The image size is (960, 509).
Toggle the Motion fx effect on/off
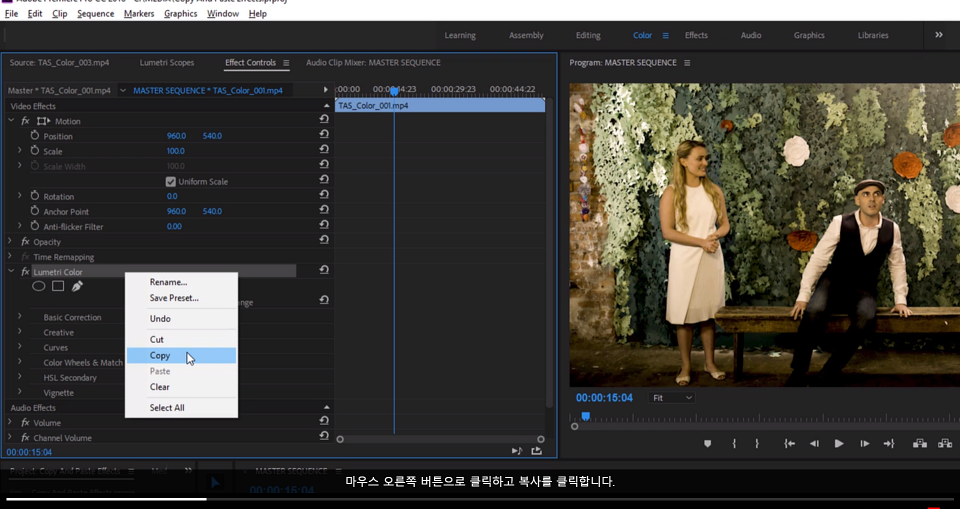[25, 121]
